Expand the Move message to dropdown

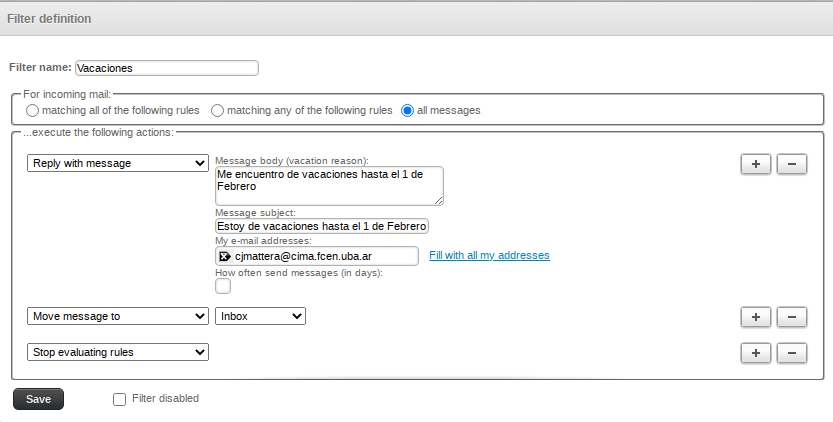coord(117,316)
